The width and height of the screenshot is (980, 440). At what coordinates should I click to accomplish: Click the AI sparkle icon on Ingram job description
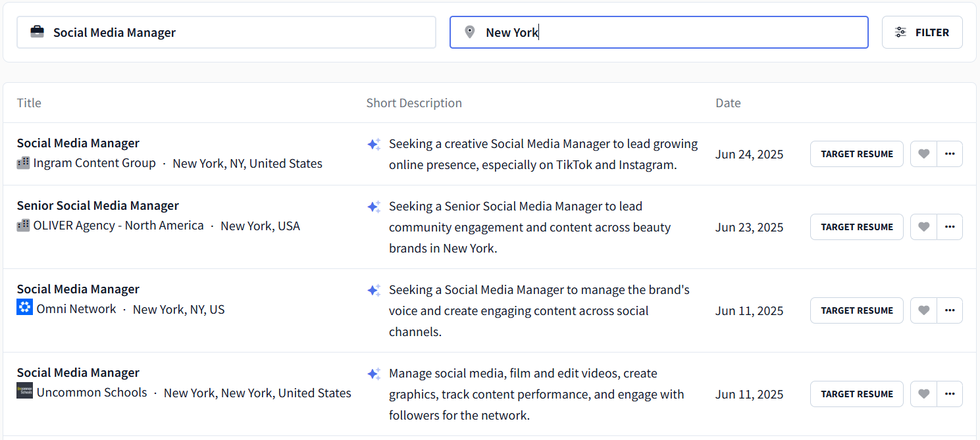tap(374, 143)
